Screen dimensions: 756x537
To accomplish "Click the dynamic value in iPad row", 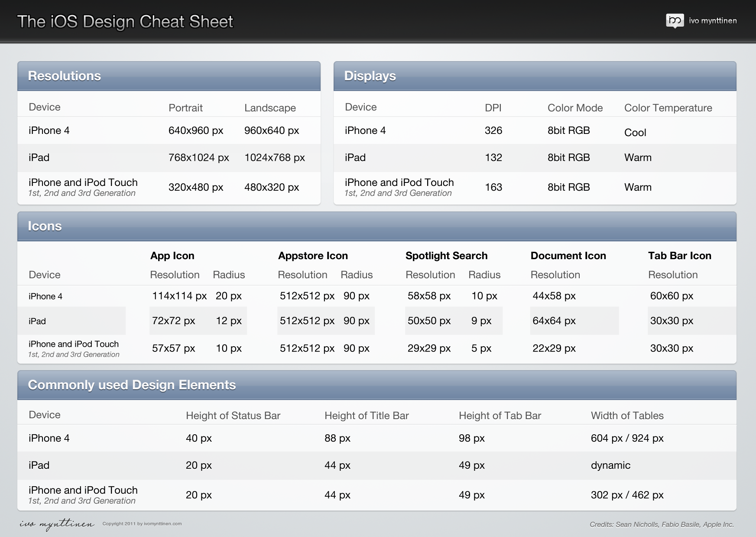I will [x=610, y=465].
